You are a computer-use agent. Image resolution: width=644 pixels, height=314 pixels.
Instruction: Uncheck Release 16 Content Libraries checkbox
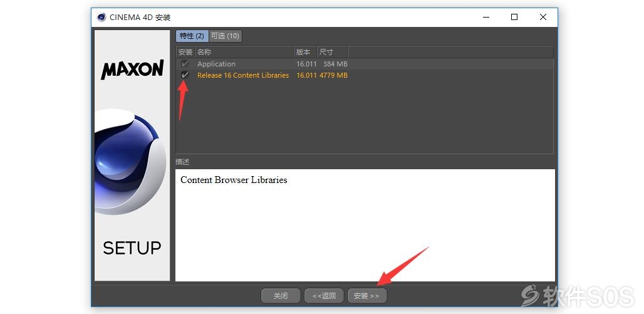click(185, 75)
